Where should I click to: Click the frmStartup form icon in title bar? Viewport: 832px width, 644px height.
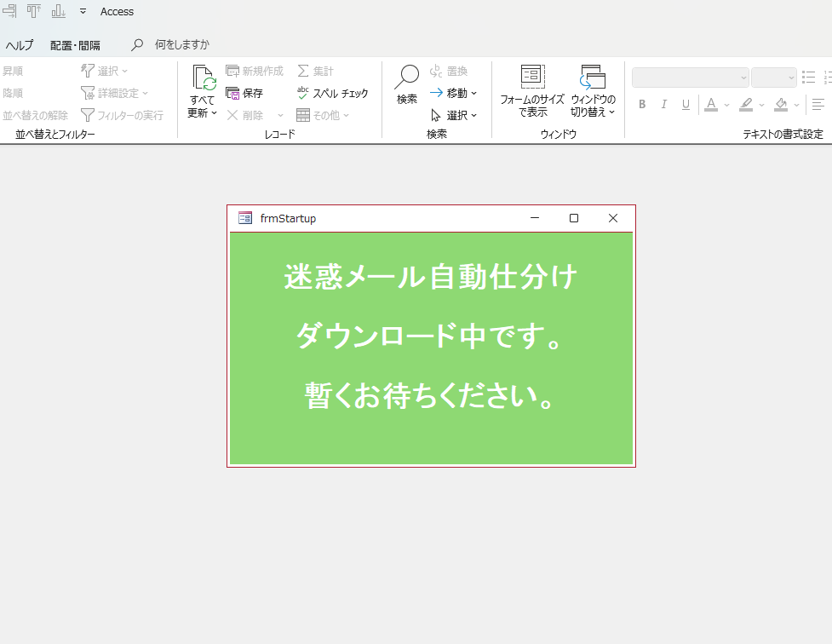point(245,218)
